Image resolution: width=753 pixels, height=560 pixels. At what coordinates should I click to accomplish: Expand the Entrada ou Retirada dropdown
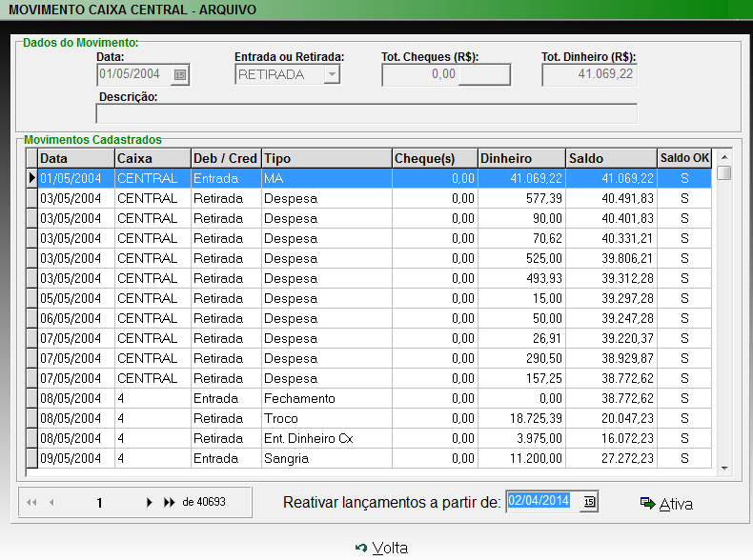click(x=332, y=75)
